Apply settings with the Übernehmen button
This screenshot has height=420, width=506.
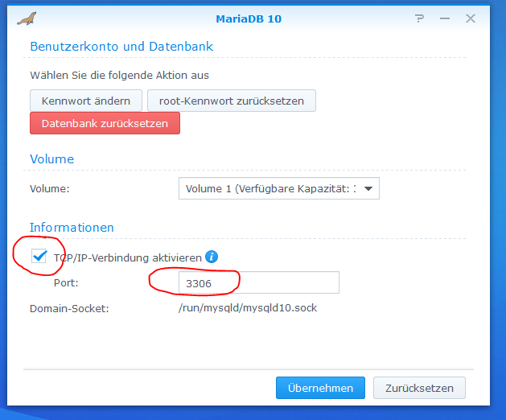[x=320, y=388]
